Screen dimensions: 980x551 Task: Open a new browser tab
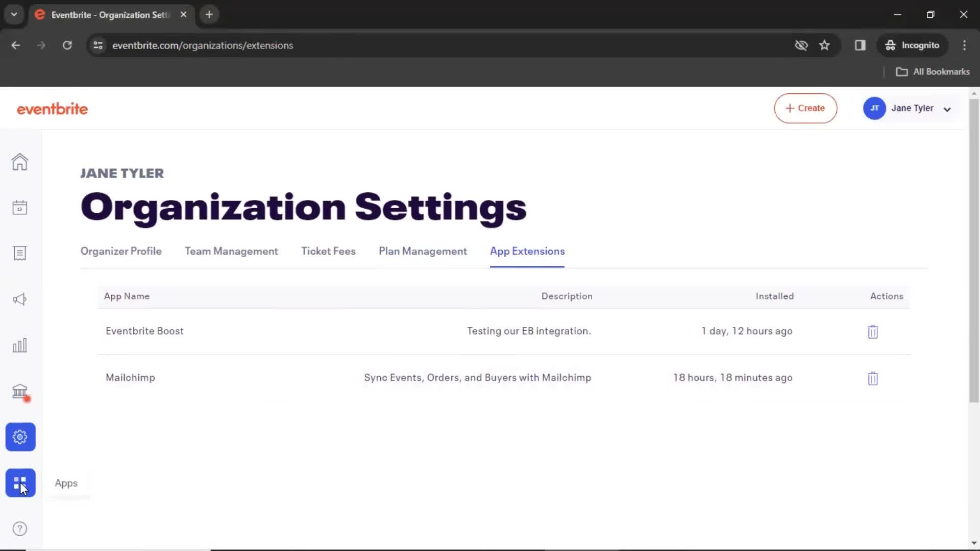tap(209, 15)
